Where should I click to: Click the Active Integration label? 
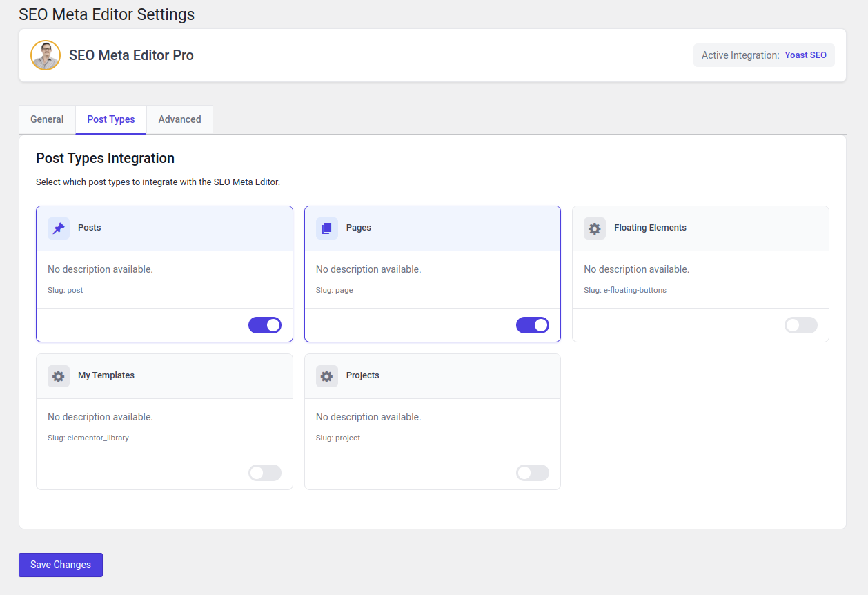pos(740,55)
